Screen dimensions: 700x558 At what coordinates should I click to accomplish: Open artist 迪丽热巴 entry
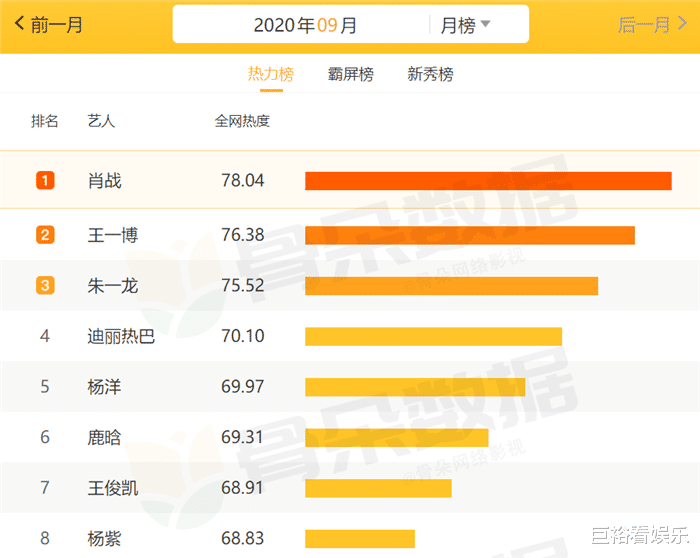pos(121,336)
